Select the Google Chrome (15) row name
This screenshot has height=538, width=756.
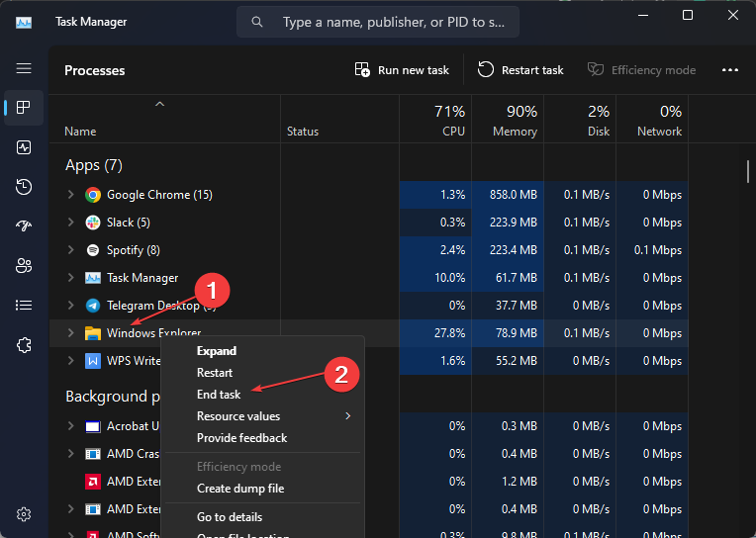pyautogui.click(x=159, y=195)
